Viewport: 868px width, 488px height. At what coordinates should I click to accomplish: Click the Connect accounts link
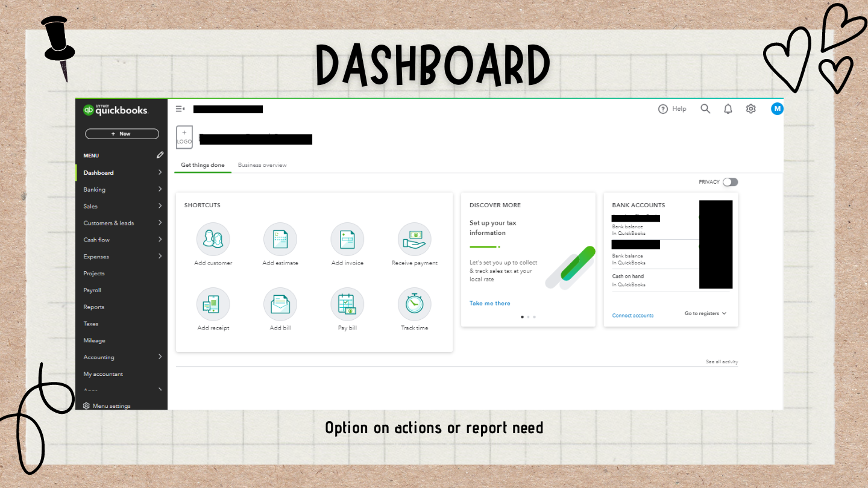633,316
